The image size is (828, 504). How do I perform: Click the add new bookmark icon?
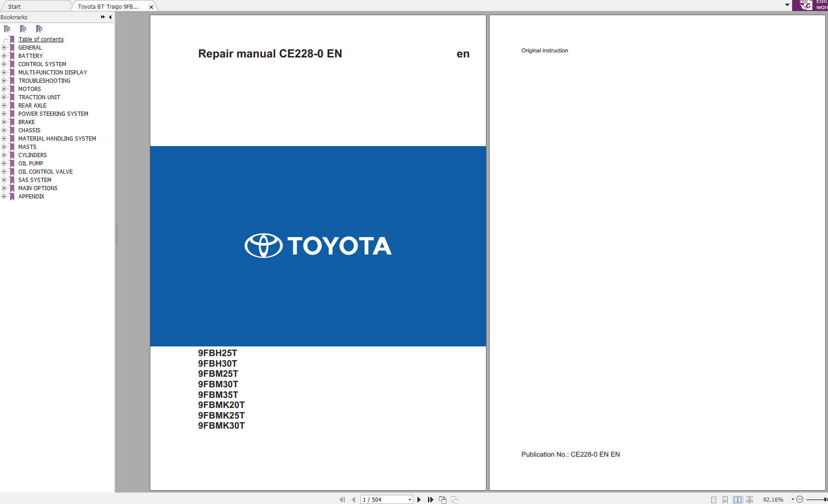click(23, 29)
